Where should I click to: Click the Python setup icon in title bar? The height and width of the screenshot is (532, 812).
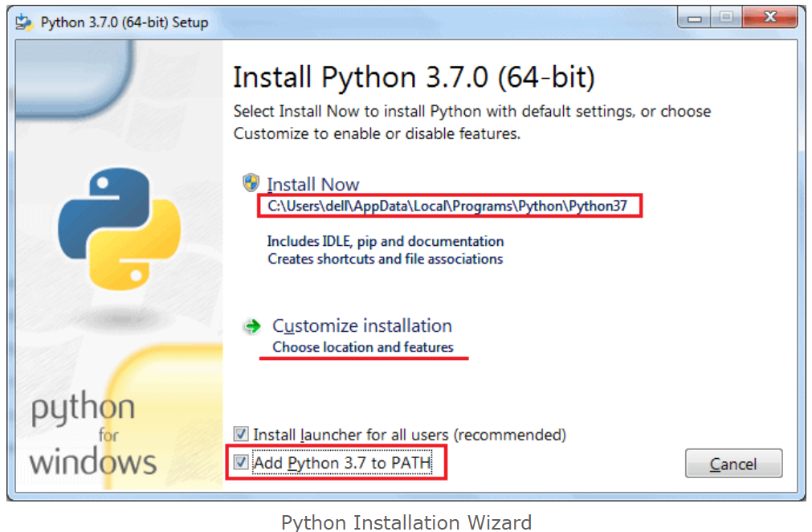pyautogui.click(x=24, y=23)
